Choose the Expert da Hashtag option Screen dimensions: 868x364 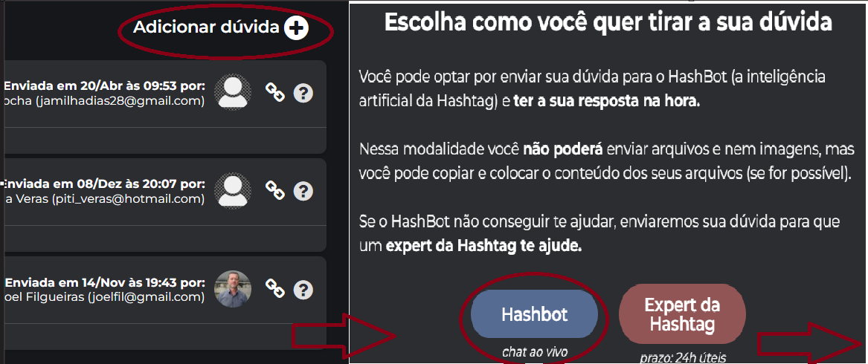[682, 314]
